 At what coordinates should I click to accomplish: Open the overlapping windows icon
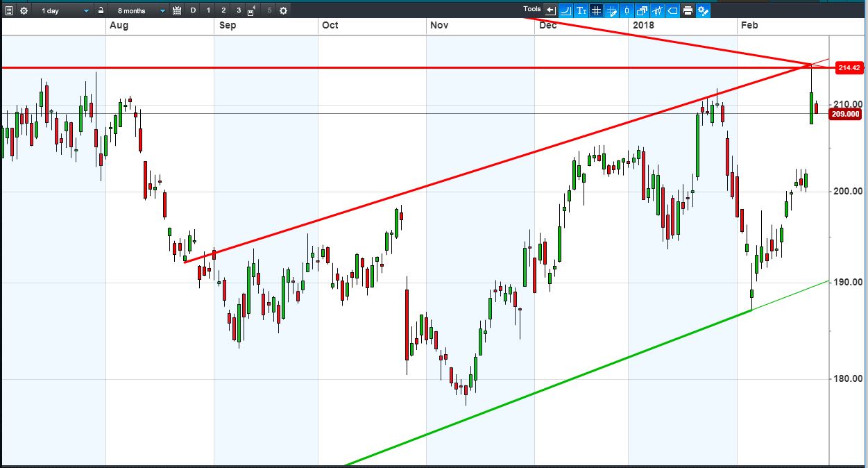tap(642, 10)
